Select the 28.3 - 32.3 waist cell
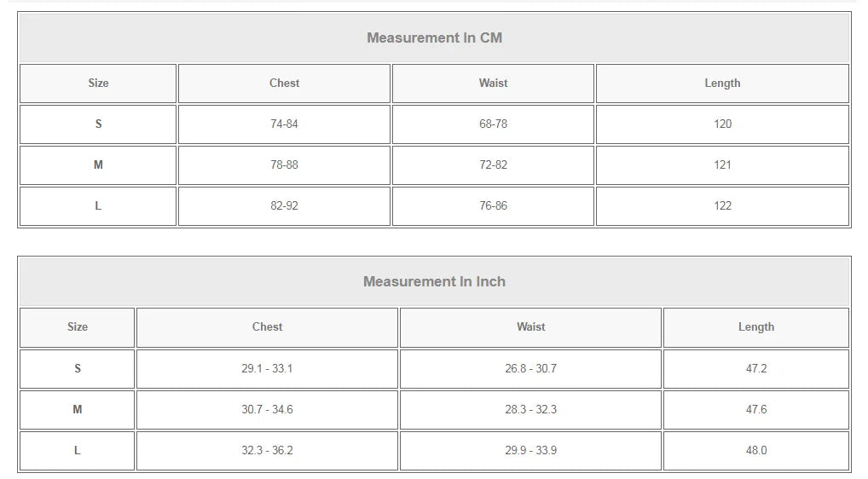This screenshot has width=868, height=479. coord(530,409)
